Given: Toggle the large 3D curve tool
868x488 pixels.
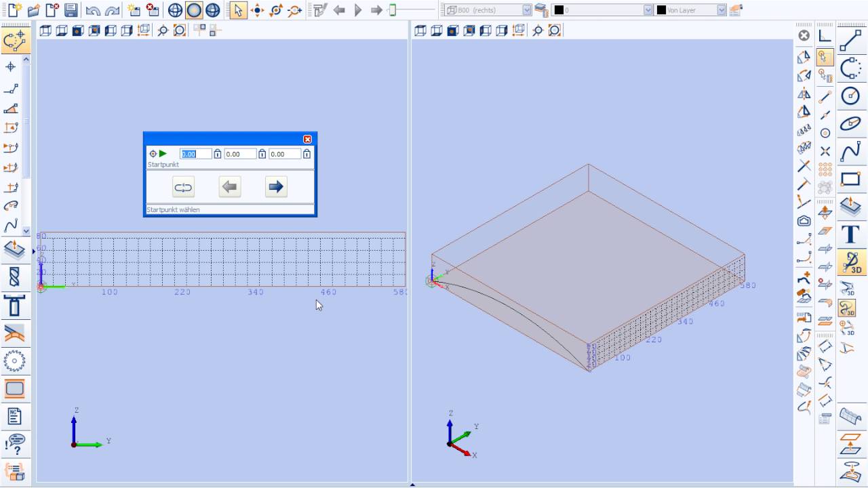Looking at the screenshot, I should tap(850, 262).
